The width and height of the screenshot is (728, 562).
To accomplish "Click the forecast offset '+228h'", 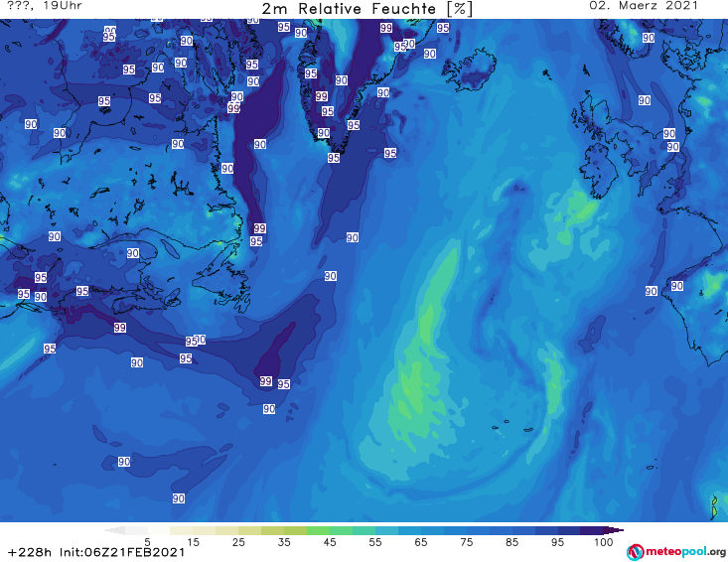I will click(x=30, y=552).
